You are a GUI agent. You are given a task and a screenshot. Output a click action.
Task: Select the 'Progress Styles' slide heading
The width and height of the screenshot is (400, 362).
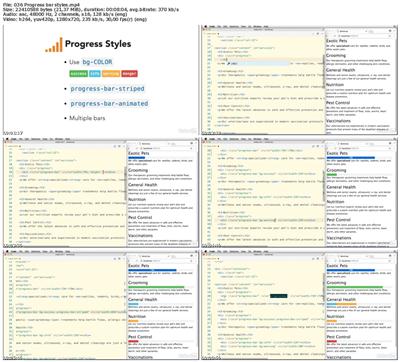(98, 44)
